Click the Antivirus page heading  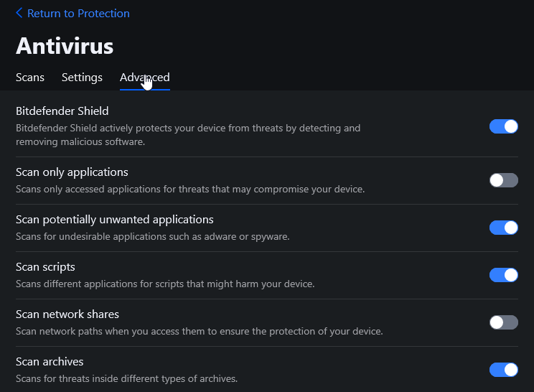[65, 46]
